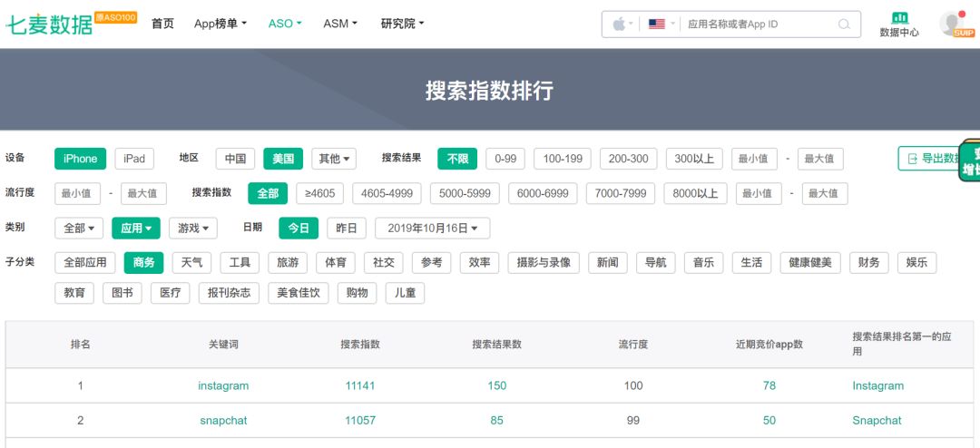Click 流行度 最小值 input field
This screenshot has width=980, height=448.
click(x=77, y=194)
